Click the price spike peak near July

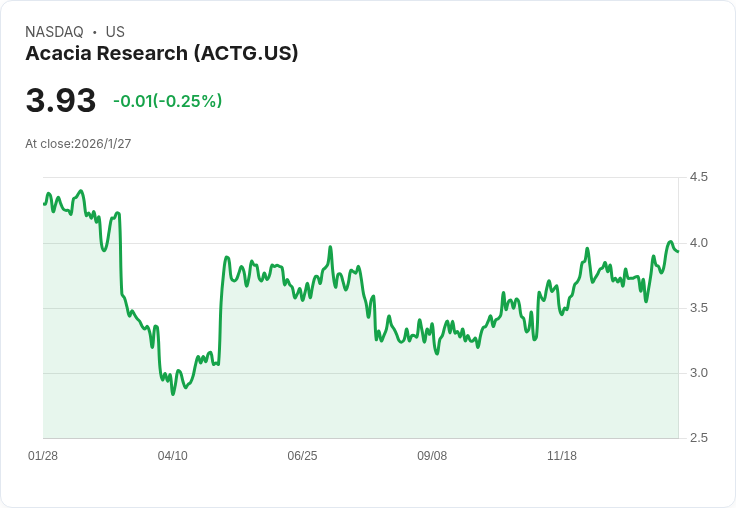pos(330,246)
